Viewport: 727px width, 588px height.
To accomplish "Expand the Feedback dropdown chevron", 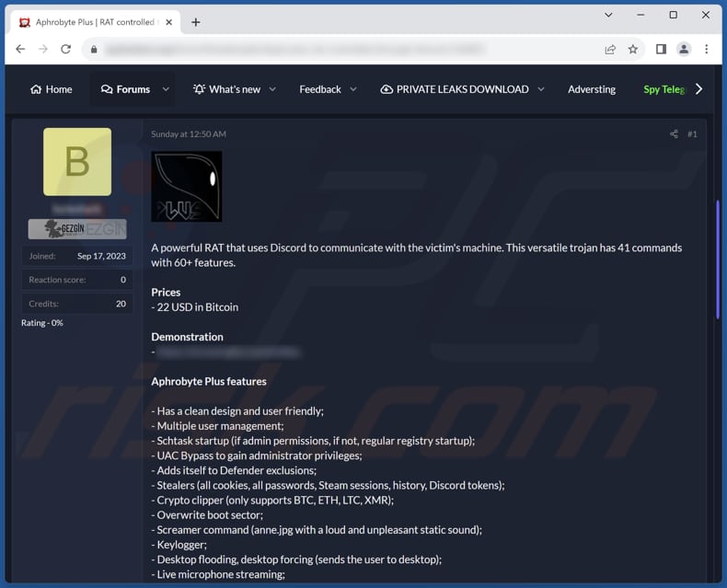I will point(353,89).
